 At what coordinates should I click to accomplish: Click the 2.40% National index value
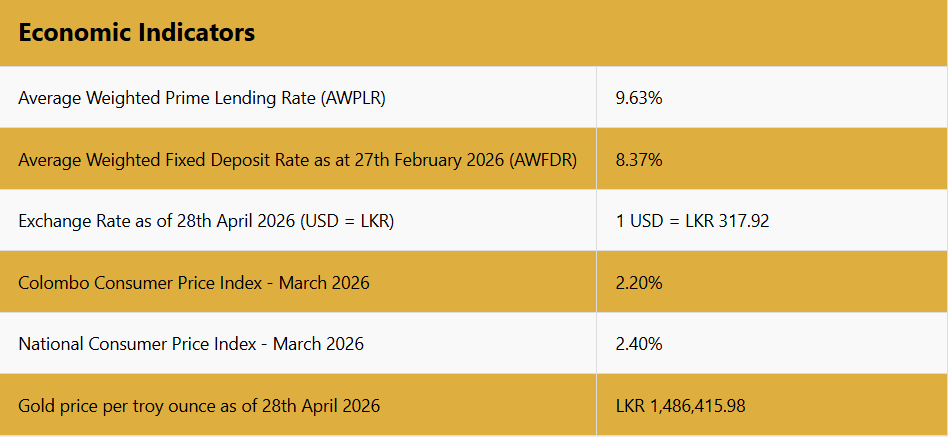click(639, 344)
